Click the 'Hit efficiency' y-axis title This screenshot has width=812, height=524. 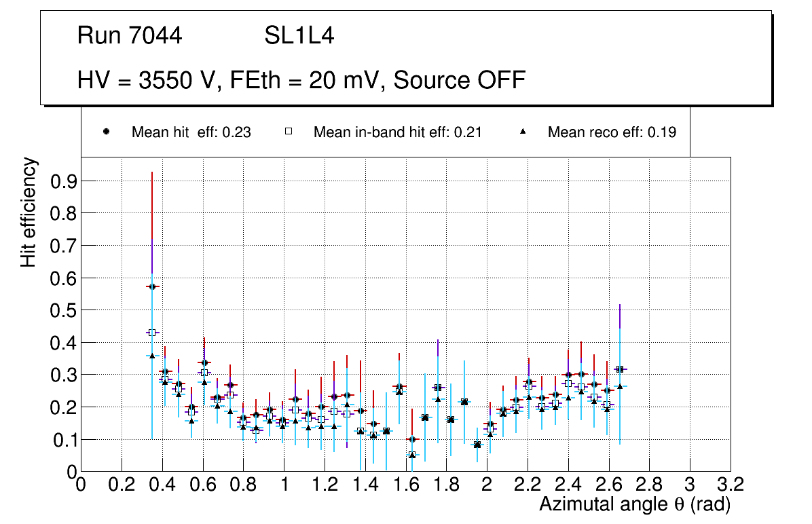tap(29, 212)
